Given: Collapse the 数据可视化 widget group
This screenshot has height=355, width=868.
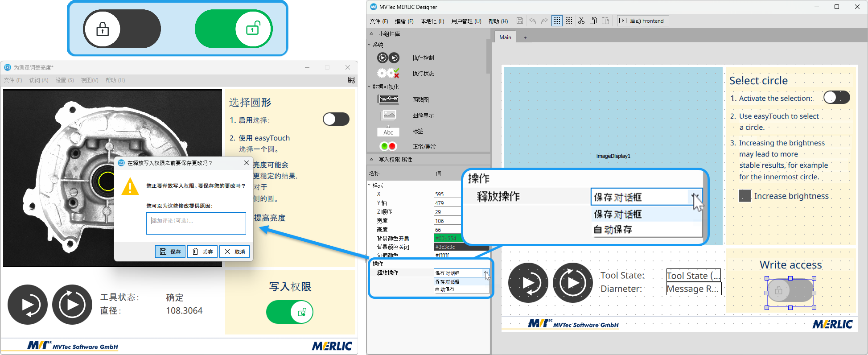Looking at the screenshot, I should coord(370,87).
